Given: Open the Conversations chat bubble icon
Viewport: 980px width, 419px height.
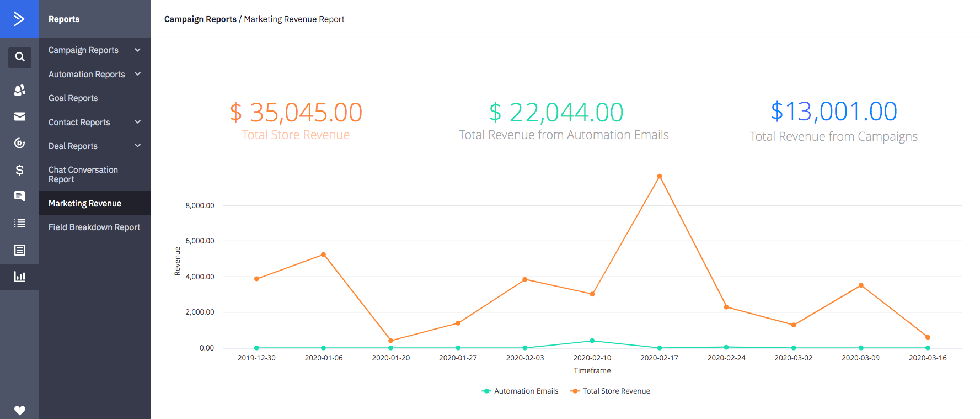Looking at the screenshot, I should (x=19, y=197).
